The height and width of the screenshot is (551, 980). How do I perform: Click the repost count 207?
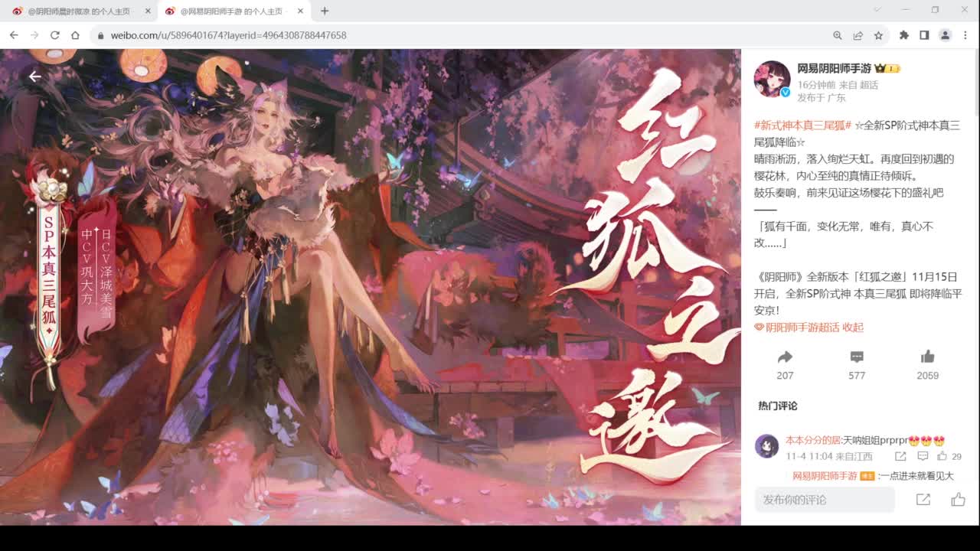tap(785, 376)
